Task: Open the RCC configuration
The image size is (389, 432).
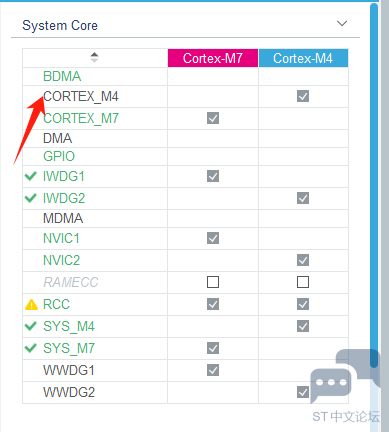Action: [56, 304]
